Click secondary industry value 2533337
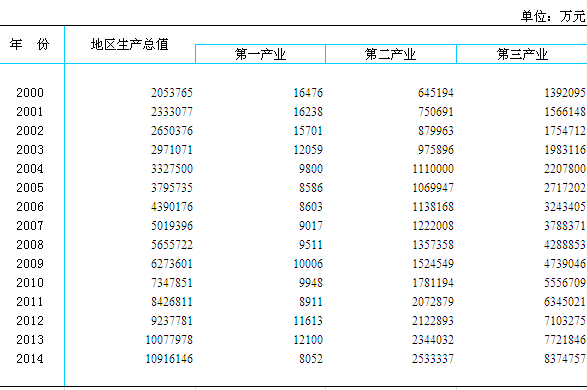Viewport: 587px width, 390px height. (x=433, y=359)
